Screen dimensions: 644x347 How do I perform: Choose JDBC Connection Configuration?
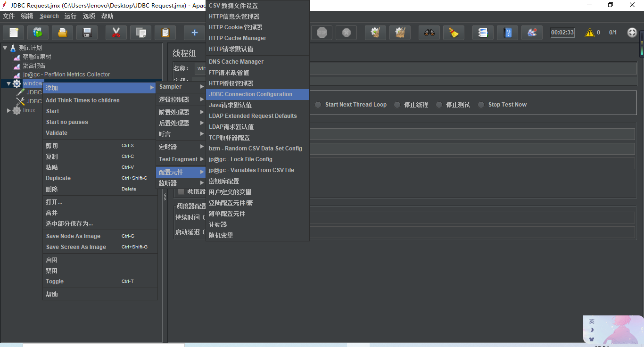[x=257, y=94]
